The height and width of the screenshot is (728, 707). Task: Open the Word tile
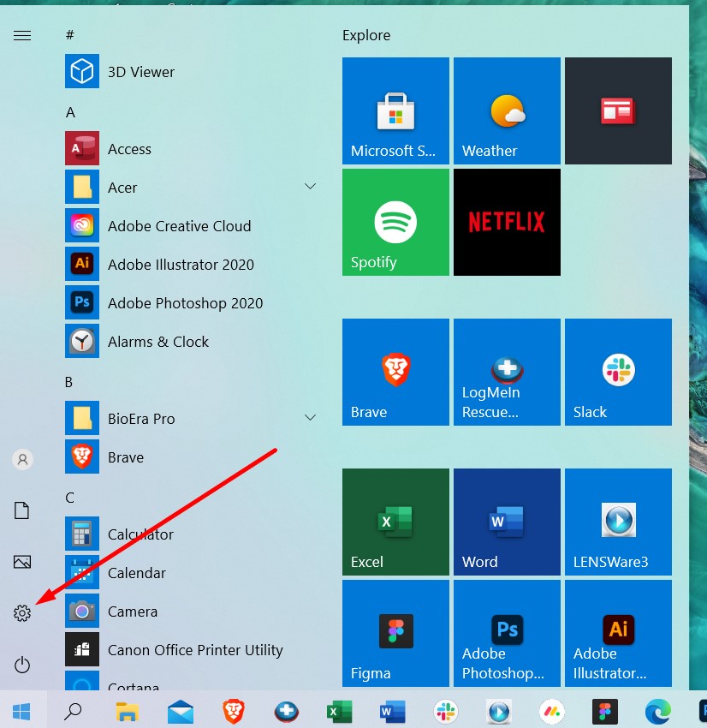pos(507,522)
